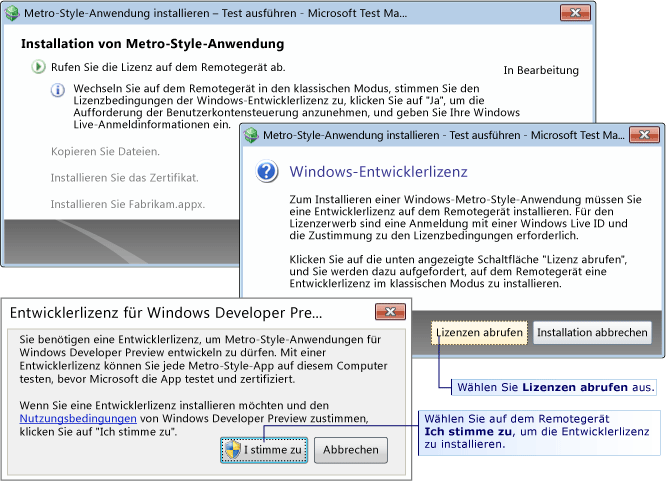The width and height of the screenshot is (666, 481).
Task: Click the 'Windows-Entwicklerlizenz' heading
Action: tap(378, 172)
